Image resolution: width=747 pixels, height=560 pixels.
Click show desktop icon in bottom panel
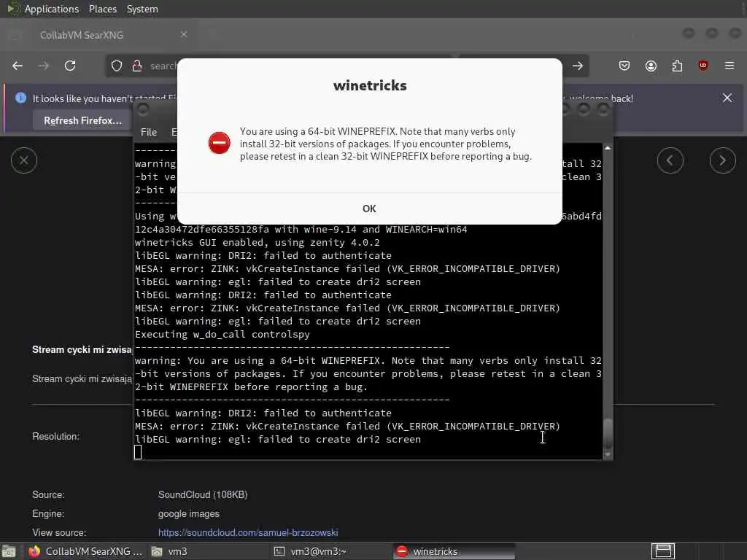pyautogui.click(x=9, y=551)
